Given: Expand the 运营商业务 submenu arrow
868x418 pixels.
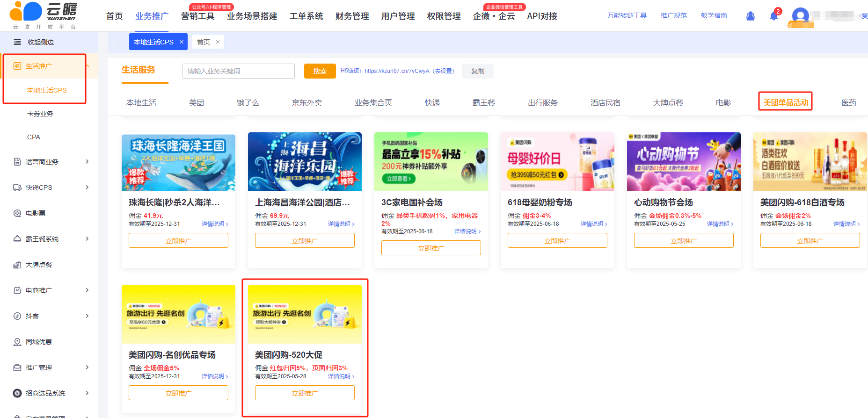Looking at the screenshot, I should (87, 162).
